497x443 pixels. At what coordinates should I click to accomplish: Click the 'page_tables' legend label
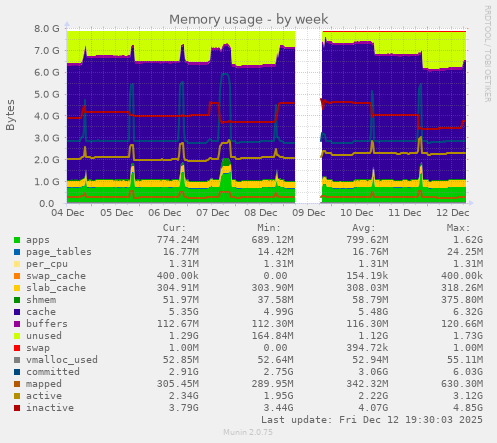pyautogui.click(x=59, y=252)
